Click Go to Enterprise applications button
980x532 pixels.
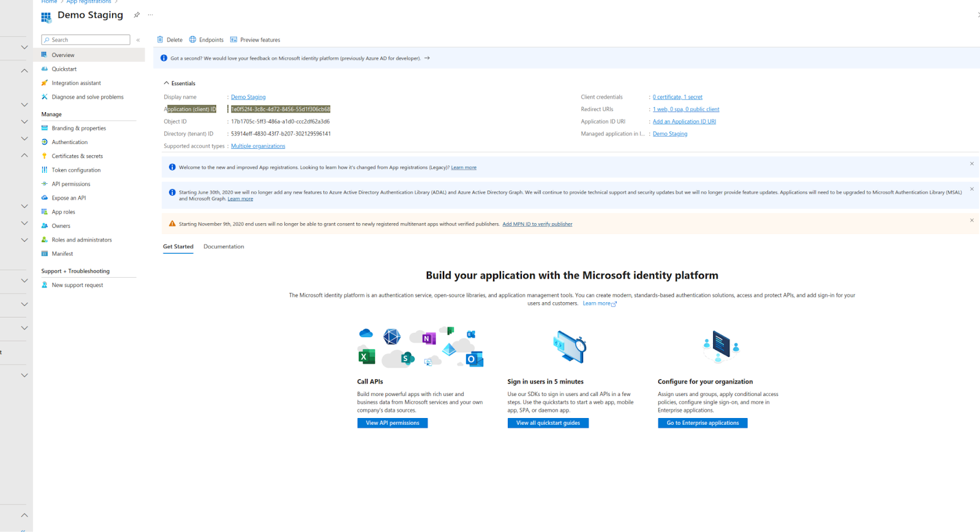(703, 423)
